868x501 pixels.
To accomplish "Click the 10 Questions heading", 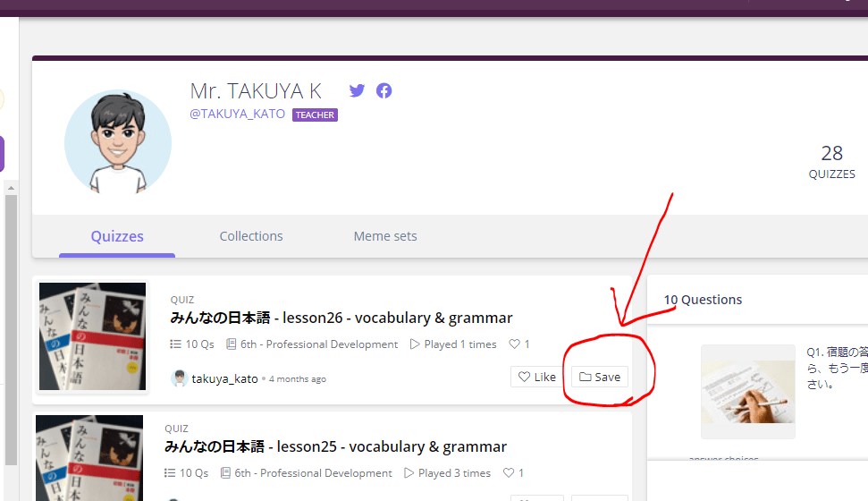I will [x=703, y=300].
